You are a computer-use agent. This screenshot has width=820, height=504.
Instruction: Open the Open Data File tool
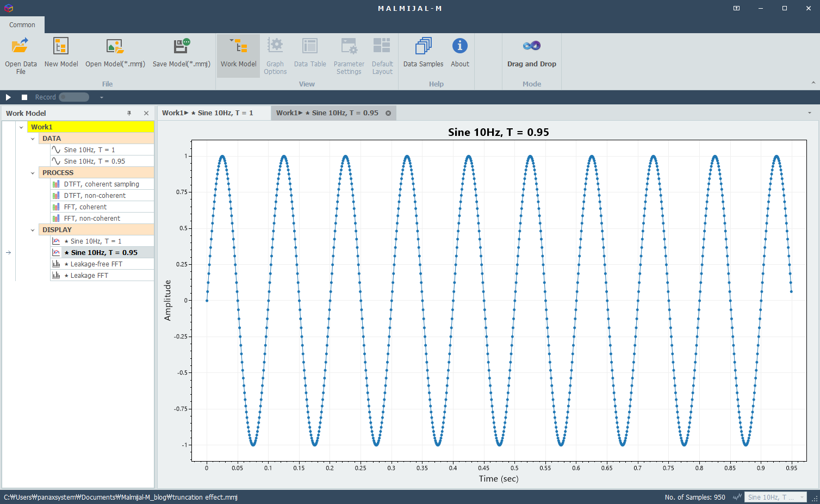click(x=21, y=55)
